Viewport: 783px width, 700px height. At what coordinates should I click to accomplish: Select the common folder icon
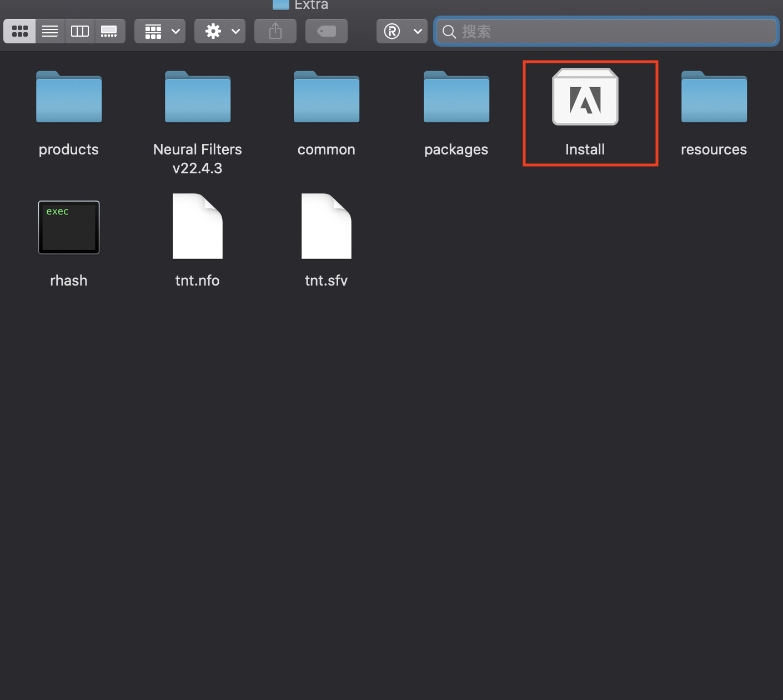[x=327, y=97]
